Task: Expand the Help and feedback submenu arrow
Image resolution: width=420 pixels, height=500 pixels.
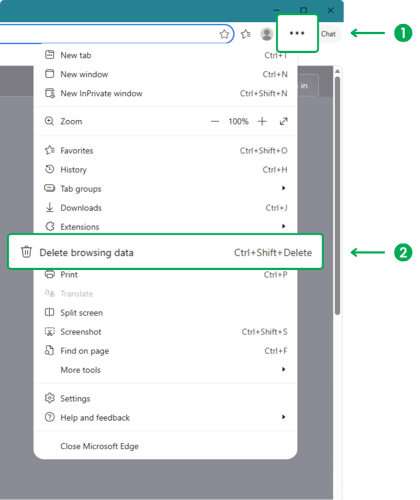Action: [284, 417]
